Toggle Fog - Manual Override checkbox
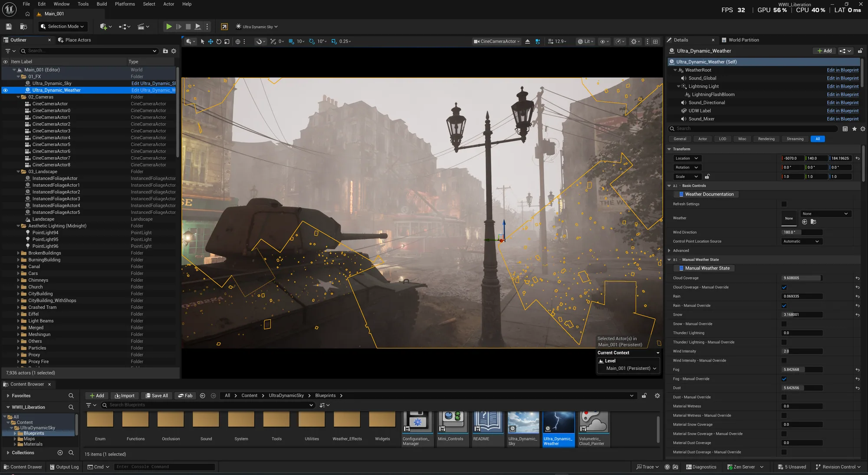The width and height of the screenshot is (868, 475). click(784, 379)
